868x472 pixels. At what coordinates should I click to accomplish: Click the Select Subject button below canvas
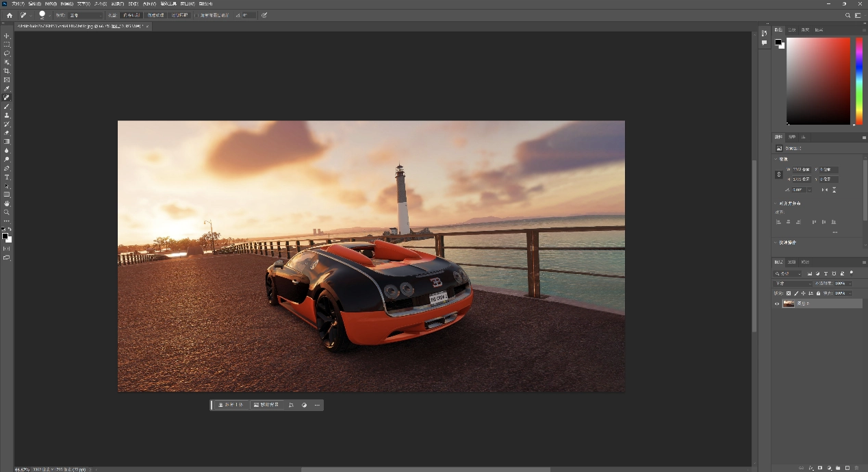(x=230, y=405)
